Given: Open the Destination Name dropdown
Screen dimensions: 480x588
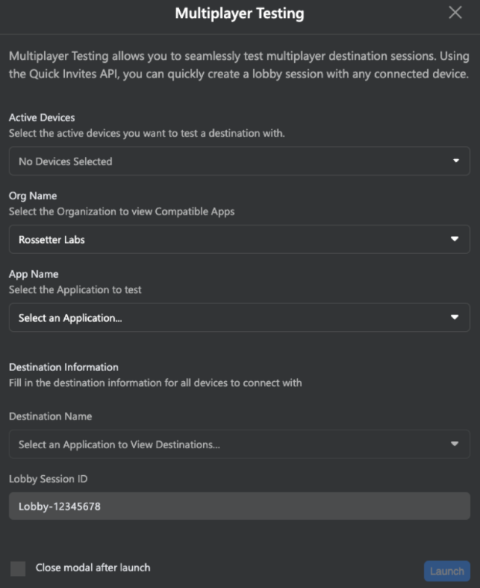Looking at the screenshot, I should coord(239,444).
